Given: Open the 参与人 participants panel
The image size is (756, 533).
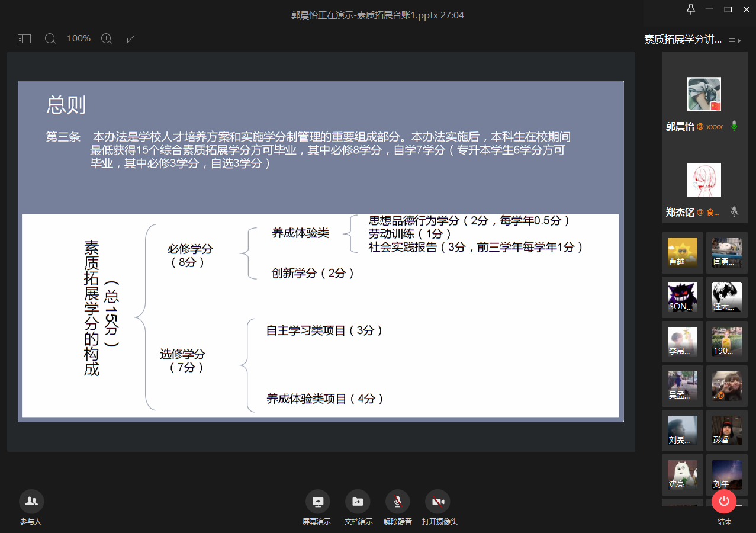Looking at the screenshot, I should pos(31,502).
